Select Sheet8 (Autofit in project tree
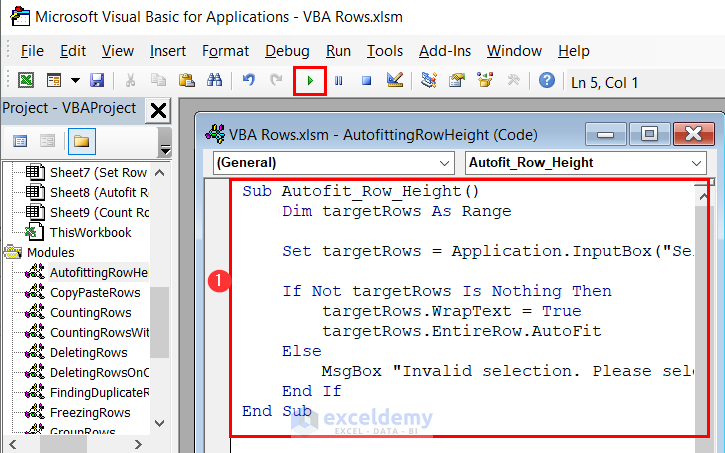This screenshot has width=725, height=453. click(99, 192)
